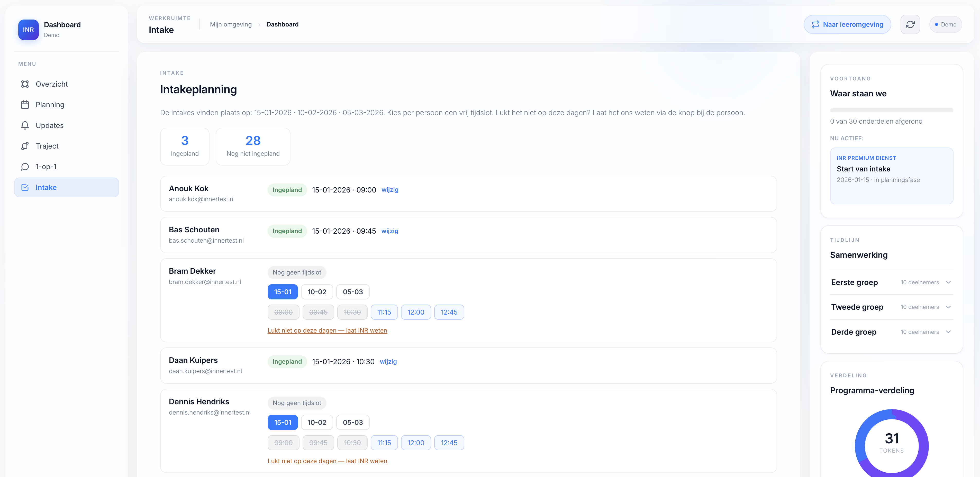Expand the Tweede groep chevron
This screenshot has height=477, width=980.
(x=948, y=307)
